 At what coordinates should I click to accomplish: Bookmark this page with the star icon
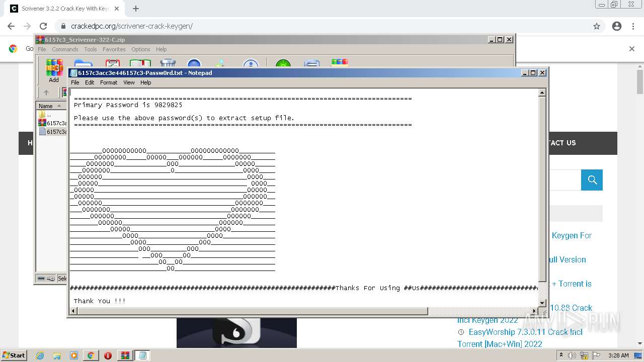coord(597,26)
